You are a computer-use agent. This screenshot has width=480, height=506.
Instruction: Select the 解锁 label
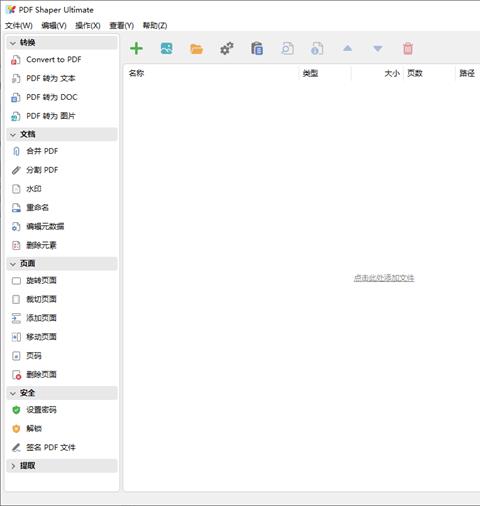pyautogui.click(x=34, y=429)
